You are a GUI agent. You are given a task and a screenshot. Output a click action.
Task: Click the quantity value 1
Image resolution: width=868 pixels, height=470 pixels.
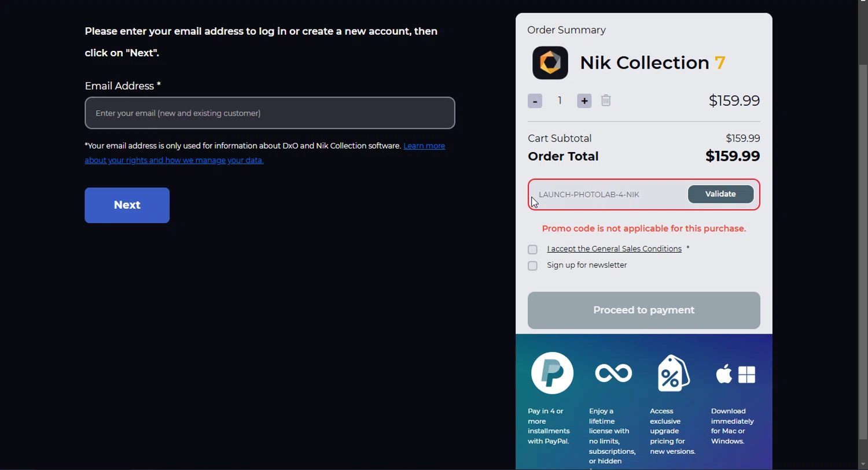tap(560, 101)
